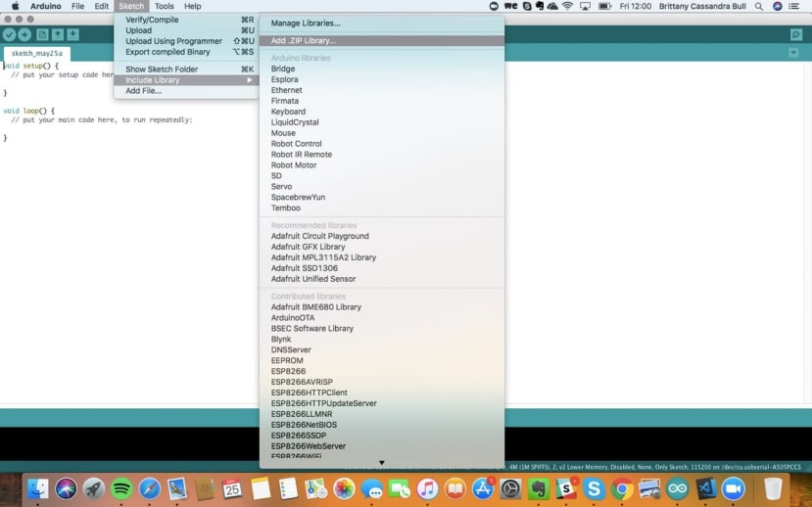Choose Upload Using Programmer

pyautogui.click(x=186, y=41)
